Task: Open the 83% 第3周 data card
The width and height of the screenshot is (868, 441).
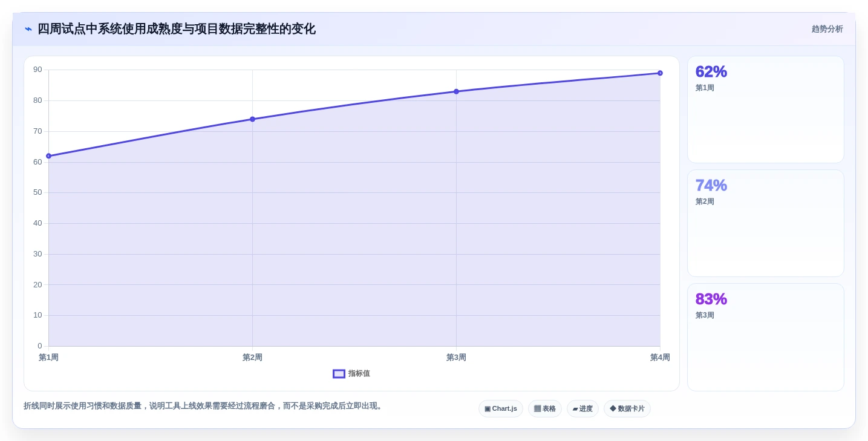Action: [x=765, y=337]
